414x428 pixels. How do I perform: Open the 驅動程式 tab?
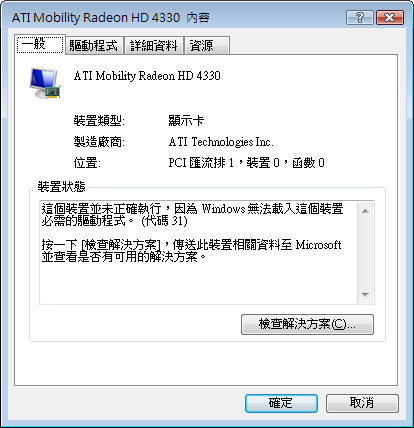[x=94, y=46]
